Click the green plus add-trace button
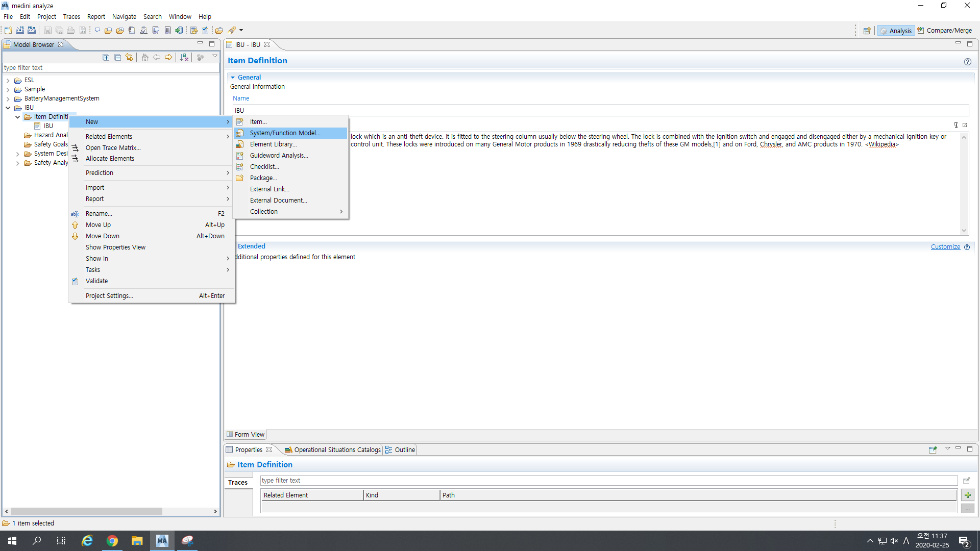 click(x=967, y=495)
